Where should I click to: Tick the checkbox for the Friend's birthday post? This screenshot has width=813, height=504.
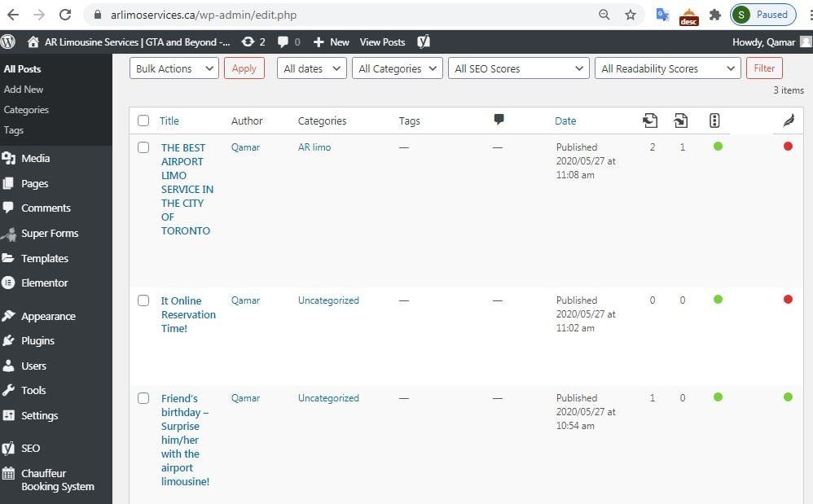pos(143,397)
